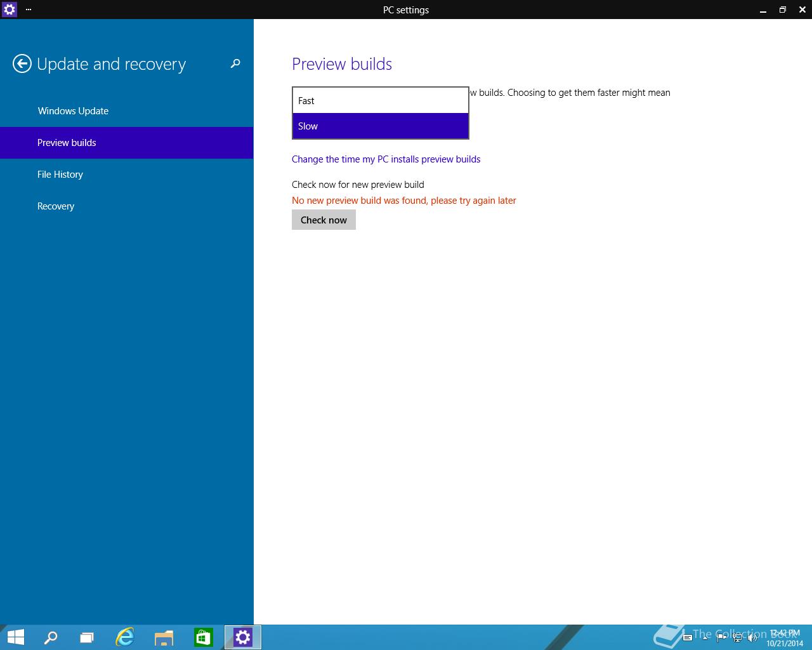The height and width of the screenshot is (650, 812).
Task: Open Windows Update section
Action: click(127, 111)
